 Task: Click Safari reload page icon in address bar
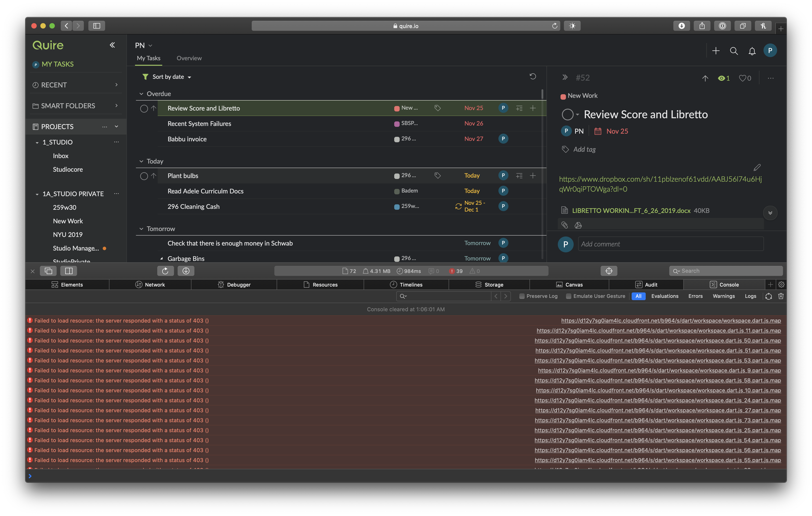tap(554, 26)
